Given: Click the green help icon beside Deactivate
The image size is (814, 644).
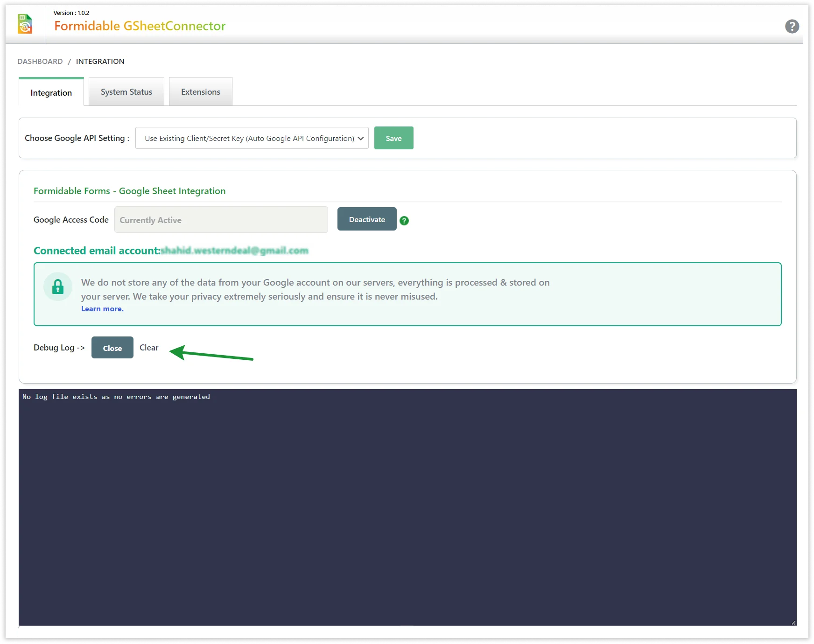Looking at the screenshot, I should pos(404,221).
